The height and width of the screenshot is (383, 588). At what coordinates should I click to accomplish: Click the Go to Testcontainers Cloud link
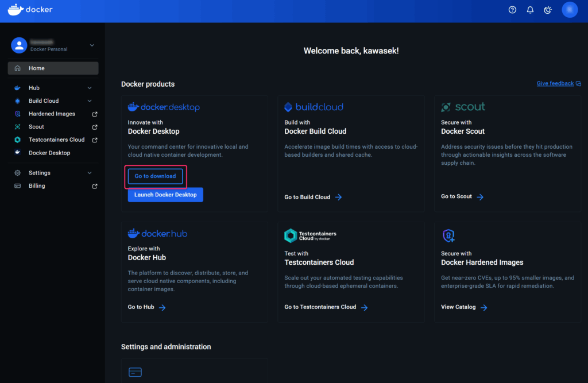[x=320, y=307]
